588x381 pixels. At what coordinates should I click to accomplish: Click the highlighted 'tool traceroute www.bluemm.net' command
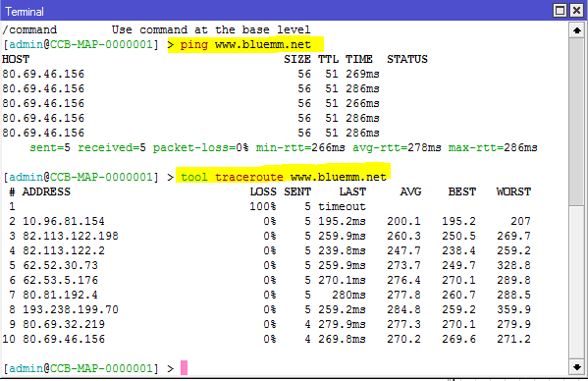(x=283, y=177)
